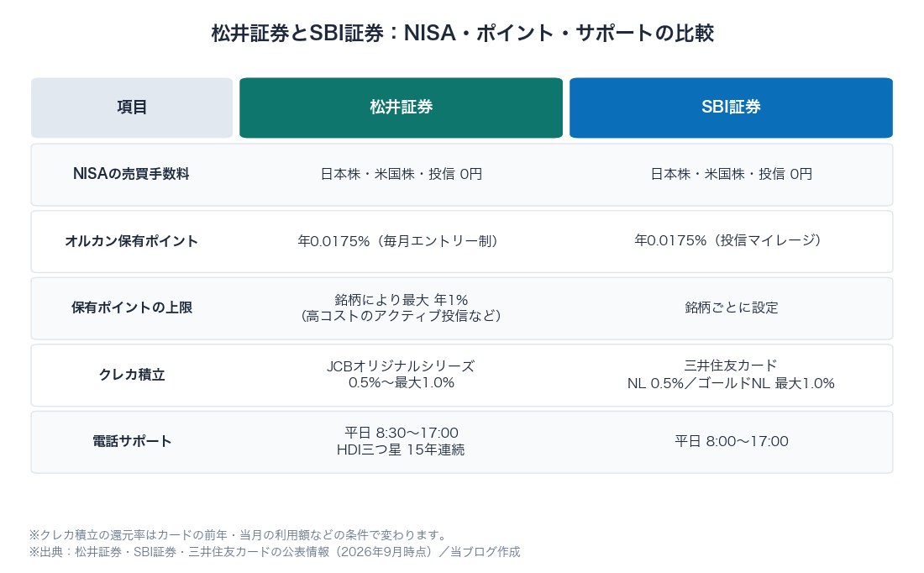The width and height of the screenshot is (924, 573).
Task: Click the 0.5%〜最大1.0% text under JCB
Action: click(402, 383)
